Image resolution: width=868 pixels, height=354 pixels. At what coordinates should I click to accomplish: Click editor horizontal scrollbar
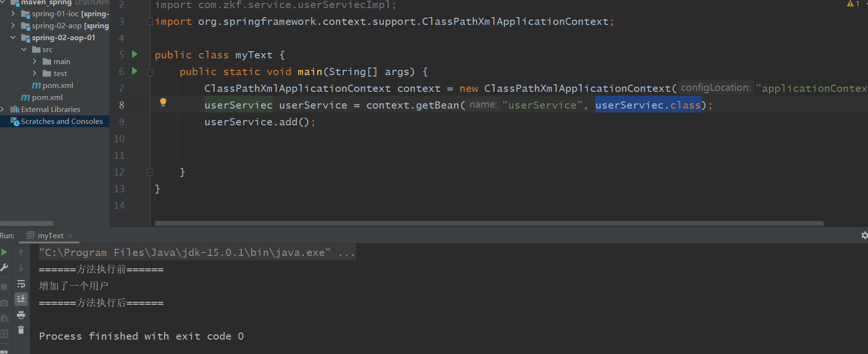489,223
